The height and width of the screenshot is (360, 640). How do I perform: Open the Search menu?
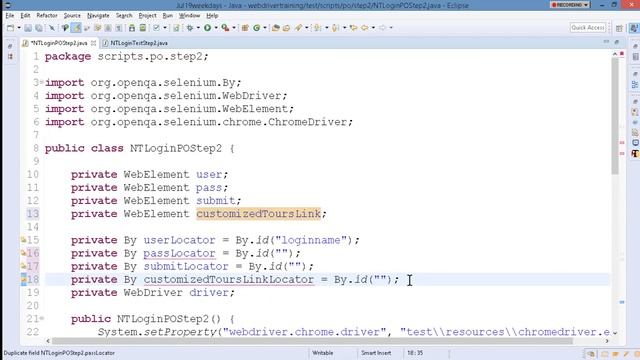click(124, 16)
